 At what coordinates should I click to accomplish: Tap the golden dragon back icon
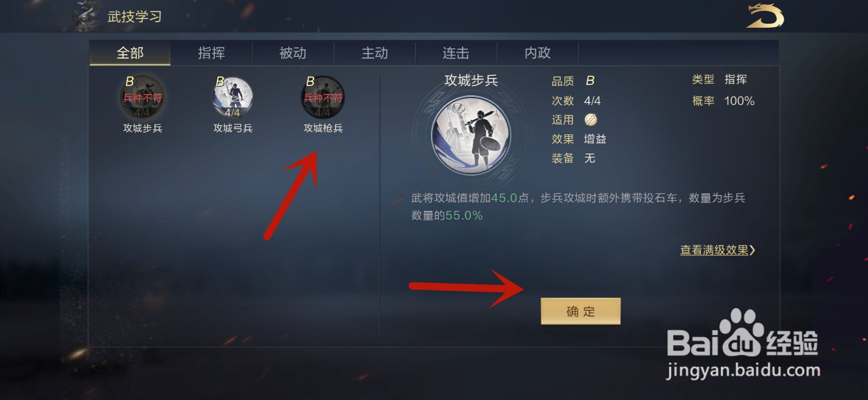click(765, 15)
